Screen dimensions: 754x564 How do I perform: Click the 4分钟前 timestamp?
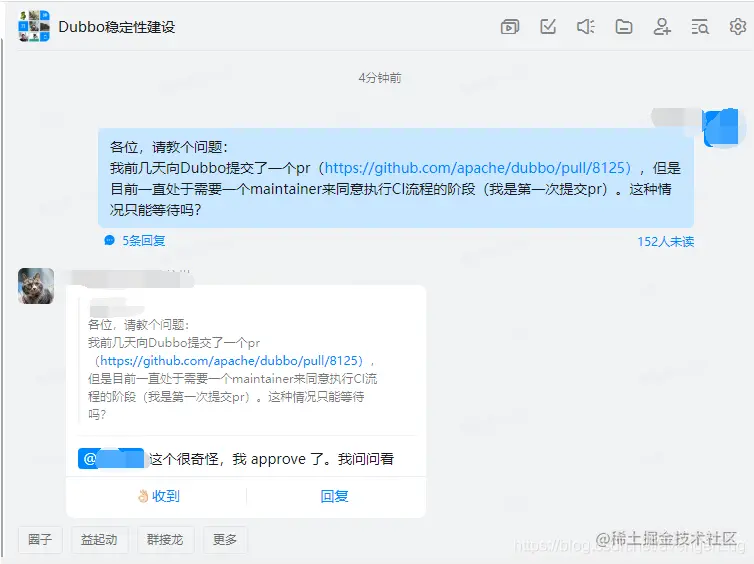(x=380, y=77)
